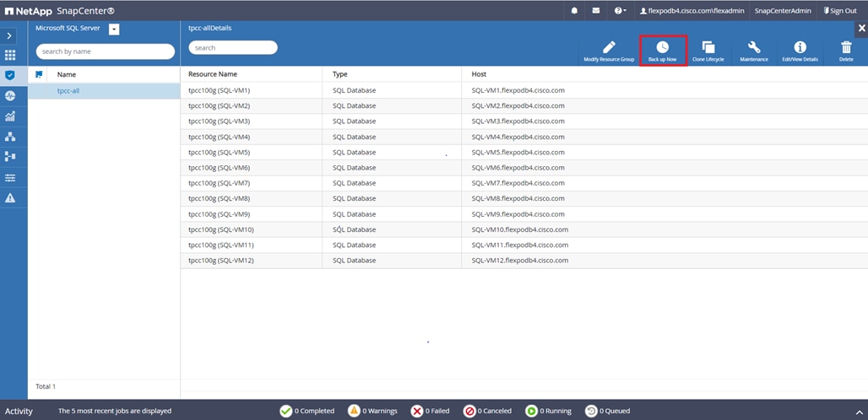Screen dimensions: 868x420
Task: Expand the left navigation sidebar arrow
Action: coord(9,35)
